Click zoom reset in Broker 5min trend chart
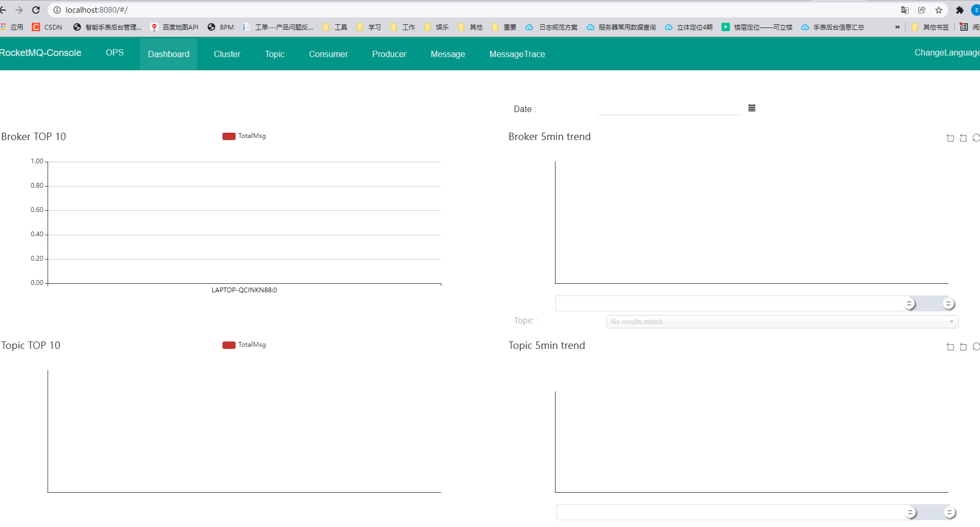This screenshot has width=980, height=527. pyautogui.click(x=963, y=138)
